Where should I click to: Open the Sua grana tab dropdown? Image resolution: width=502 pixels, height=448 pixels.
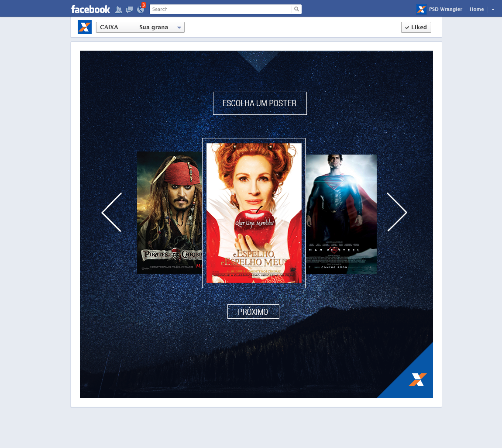coord(157,27)
